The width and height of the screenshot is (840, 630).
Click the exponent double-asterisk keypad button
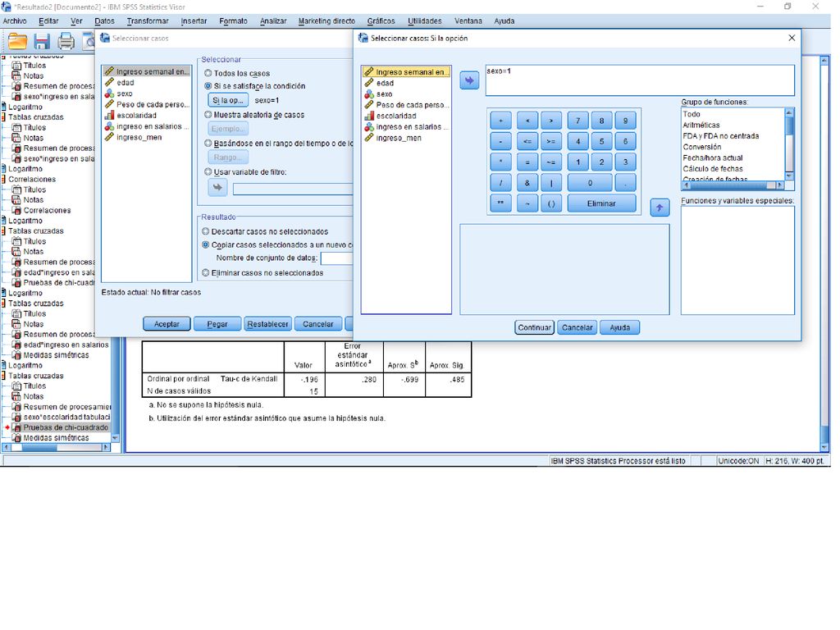[501, 203]
